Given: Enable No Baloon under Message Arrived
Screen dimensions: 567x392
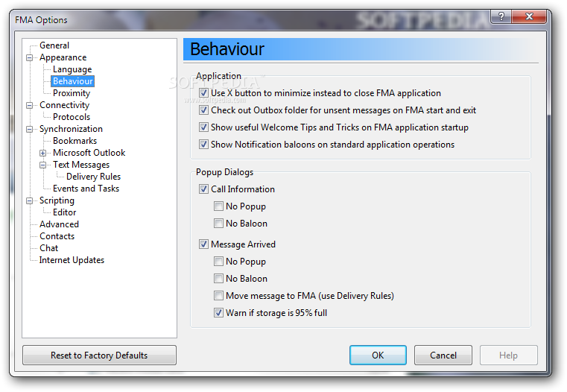Looking at the screenshot, I should point(218,279).
